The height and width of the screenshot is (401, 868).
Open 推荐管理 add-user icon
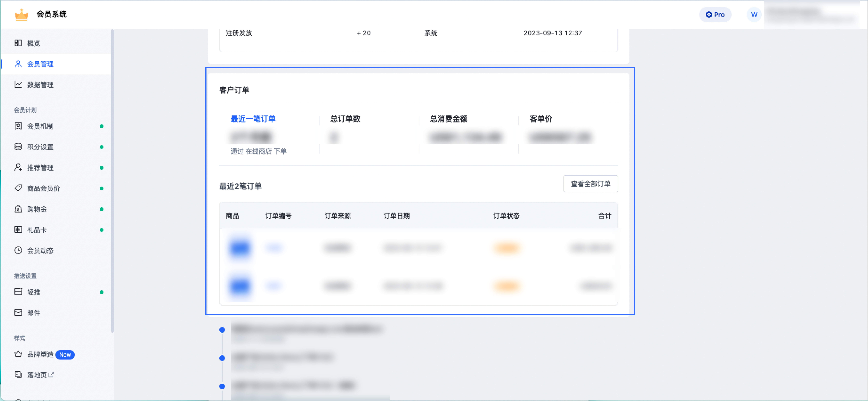pos(18,168)
